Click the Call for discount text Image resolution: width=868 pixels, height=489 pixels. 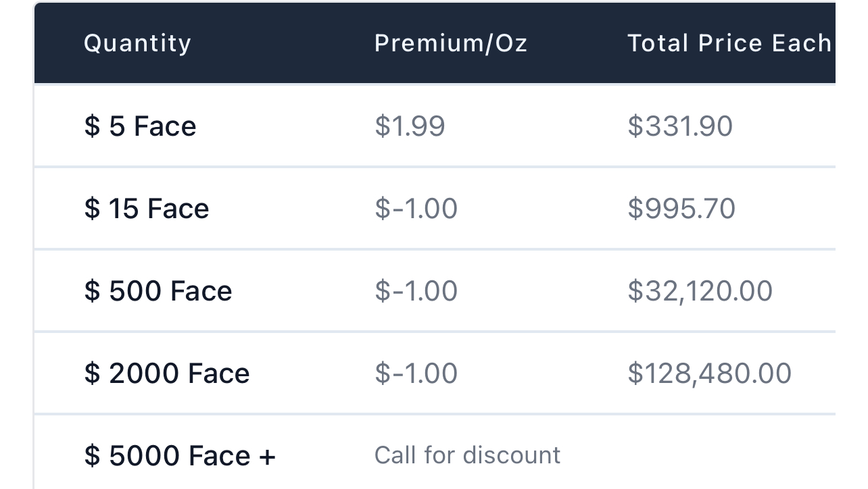point(467,455)
